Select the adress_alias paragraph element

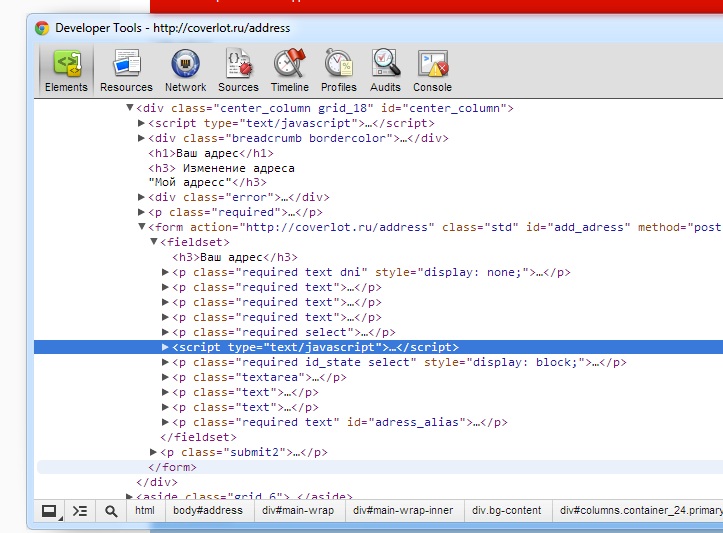tap(340, 422)
